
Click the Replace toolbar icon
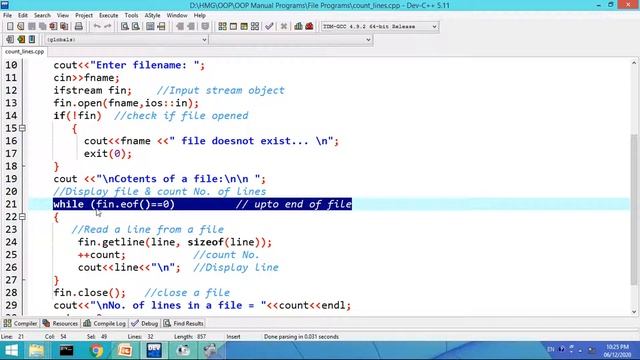point(136,27)
